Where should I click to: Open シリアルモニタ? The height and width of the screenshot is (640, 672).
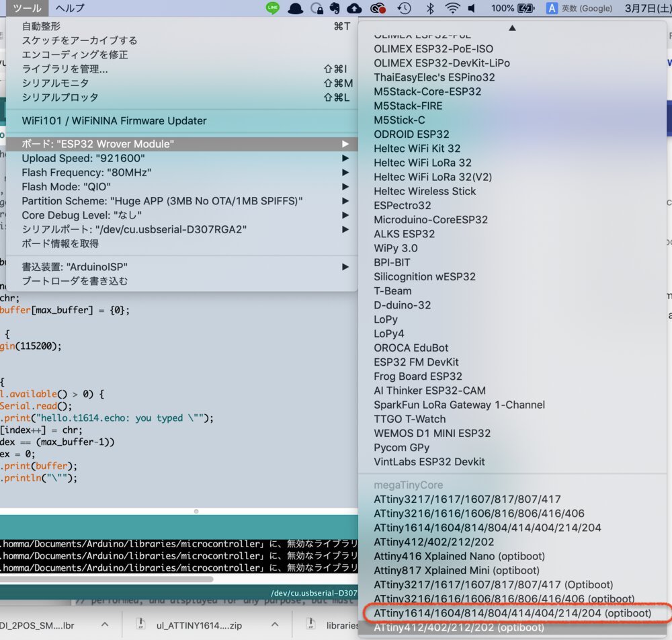click(182, 83)
